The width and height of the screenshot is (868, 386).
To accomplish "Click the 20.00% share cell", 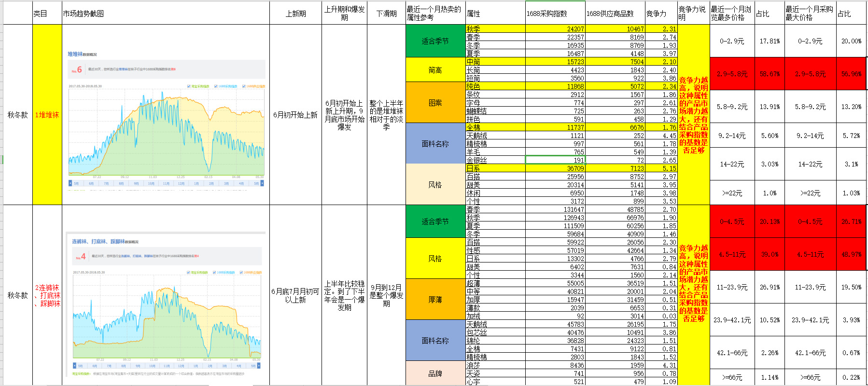I will [851, 41].
